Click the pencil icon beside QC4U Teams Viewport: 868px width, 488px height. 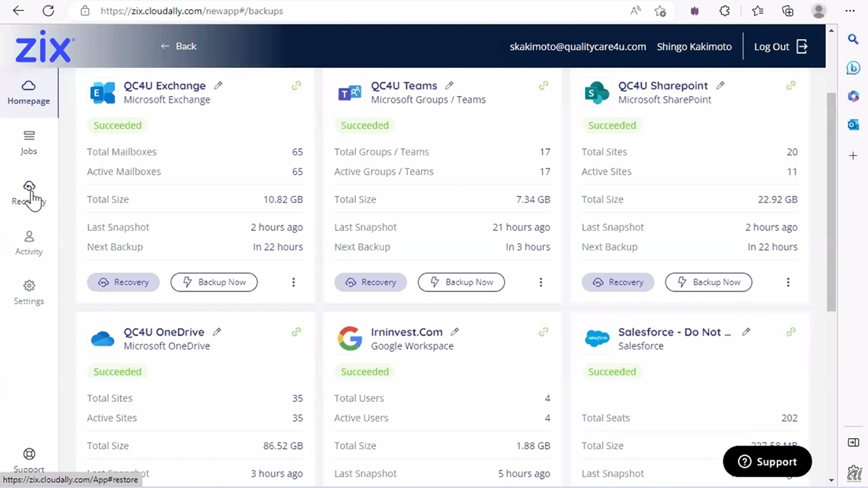(x=449, y=85)
